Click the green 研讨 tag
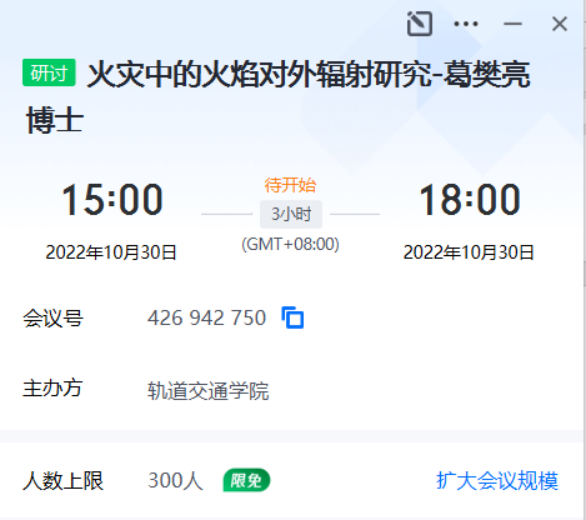The width and height of the screenshot is (586, 520). pyautogui.click(x=49, y=73)
